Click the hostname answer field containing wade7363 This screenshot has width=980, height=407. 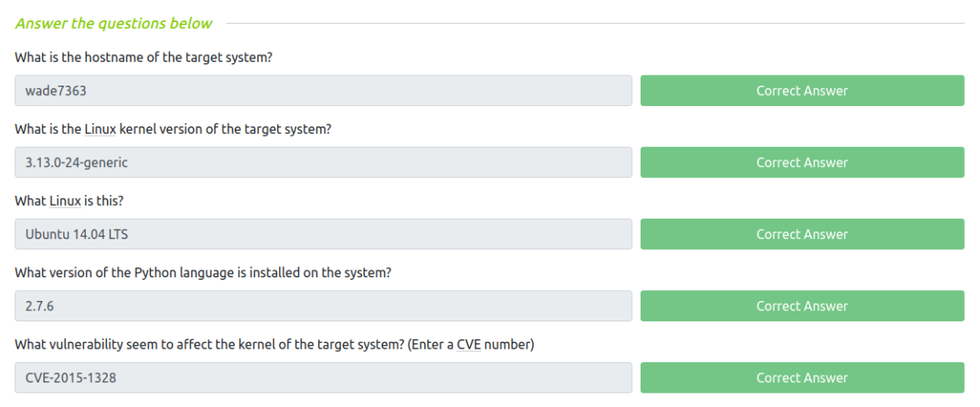(x=322, y=91)
